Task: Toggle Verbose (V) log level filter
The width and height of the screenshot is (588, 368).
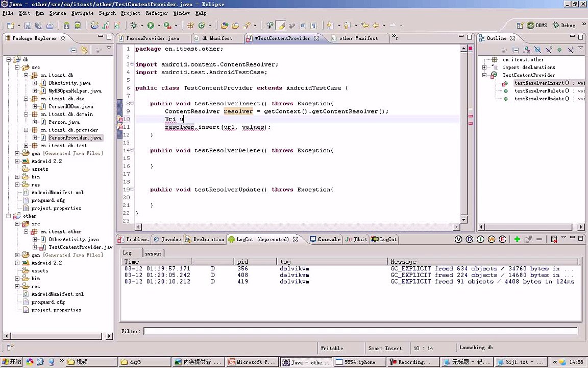Action: (x=458, y=239)
